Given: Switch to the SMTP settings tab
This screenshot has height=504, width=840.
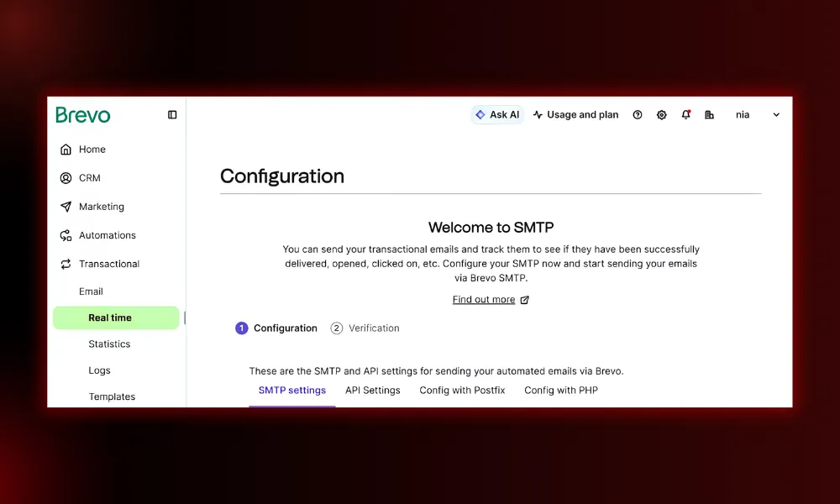Looking at the screenshot, I should click(292, 391).
